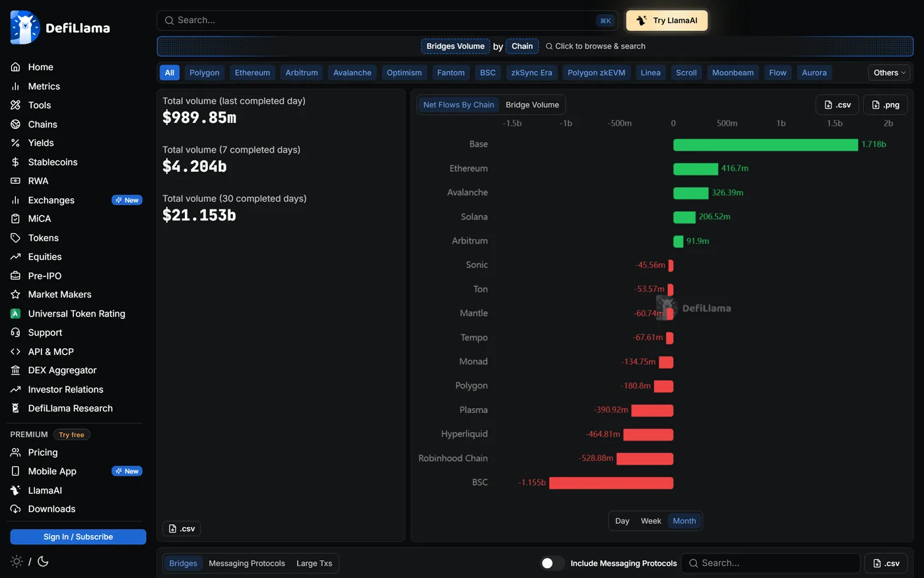Click the API & MCP code icon
This screenshot has width=924, height=578.
pos(15,352)
